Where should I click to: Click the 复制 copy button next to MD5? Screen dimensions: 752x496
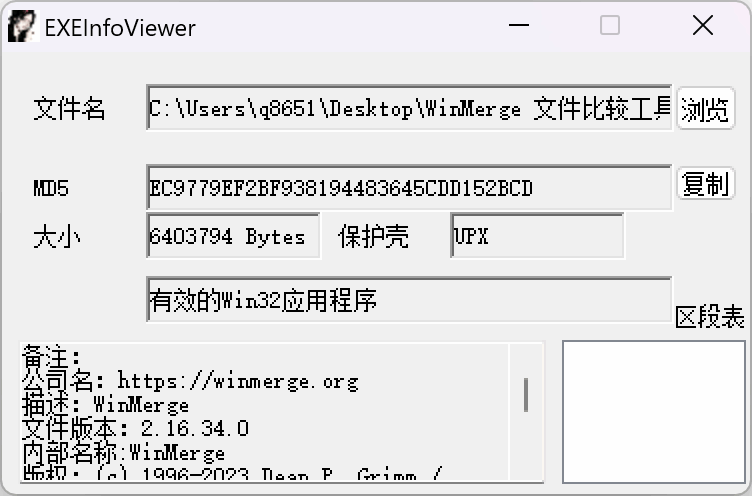[x=705, y=183]
